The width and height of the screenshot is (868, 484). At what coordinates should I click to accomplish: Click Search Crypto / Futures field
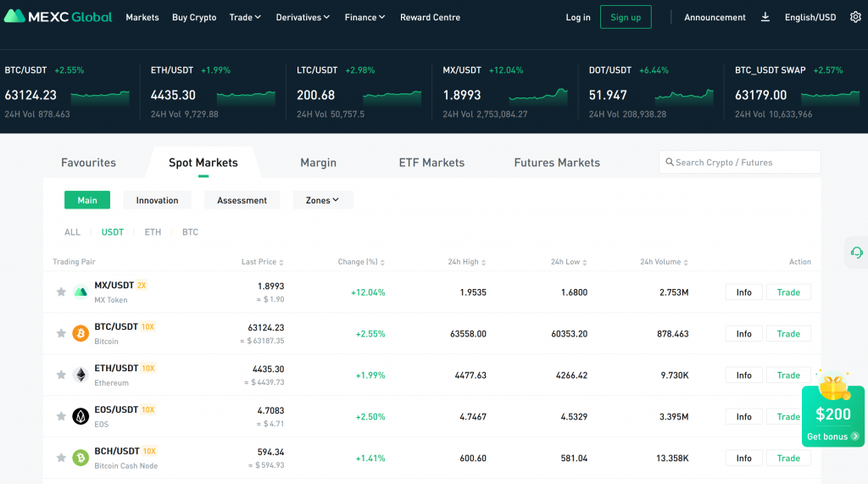(739, 162)
